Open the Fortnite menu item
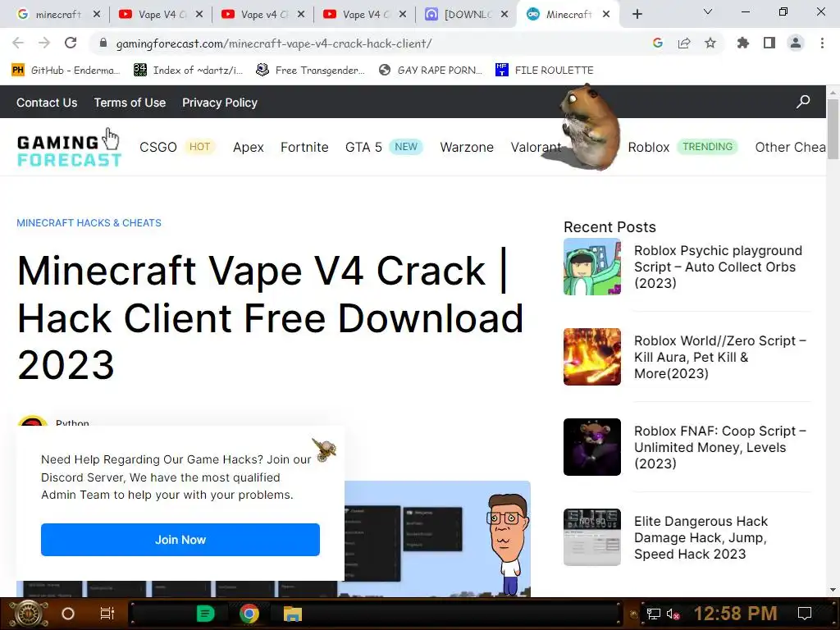Viewport: 840px width, 630px height. coord(304,148)
